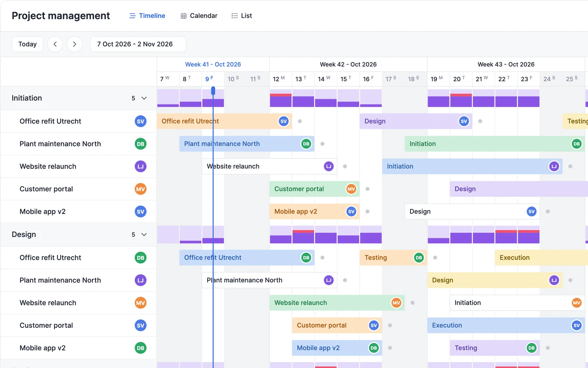Select the Week 41 - Oct 2026 header
This screenshot has width=588, height=368.
tap(213, 64)
